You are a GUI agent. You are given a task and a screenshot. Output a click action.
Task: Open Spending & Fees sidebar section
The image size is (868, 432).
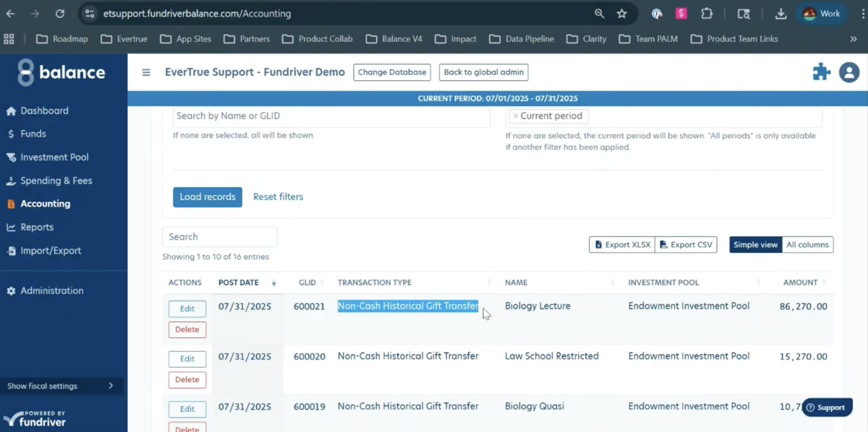point(56,181)
